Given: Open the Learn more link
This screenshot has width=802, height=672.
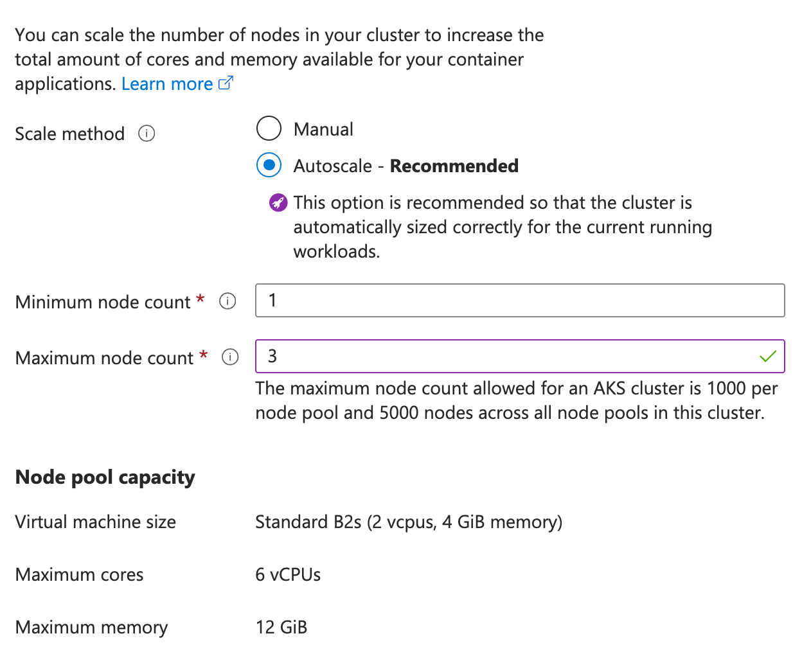Looking at the screenshot, I should coord(166,84).
